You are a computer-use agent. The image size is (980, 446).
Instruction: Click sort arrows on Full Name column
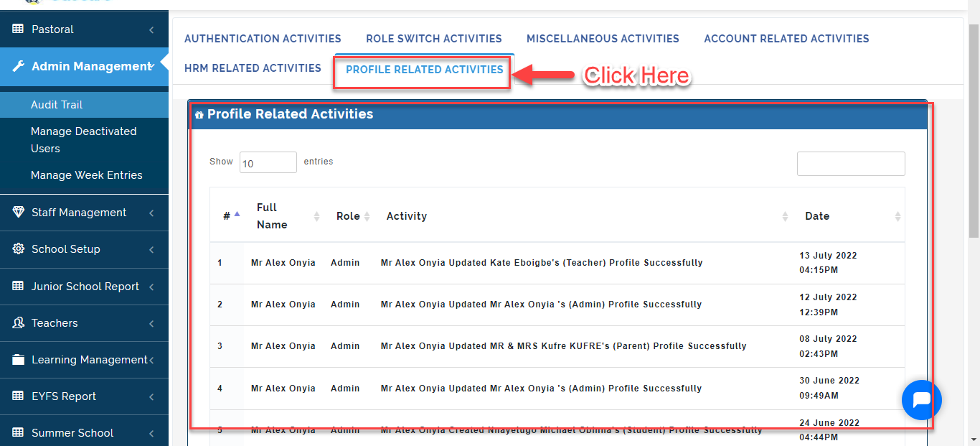(x=316, y=216)
